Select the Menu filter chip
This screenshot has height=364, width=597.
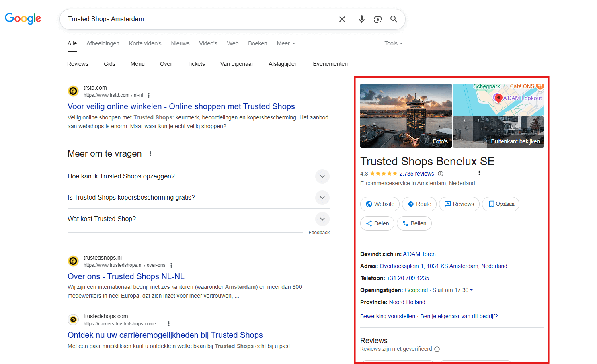click(x=137, y=64)
